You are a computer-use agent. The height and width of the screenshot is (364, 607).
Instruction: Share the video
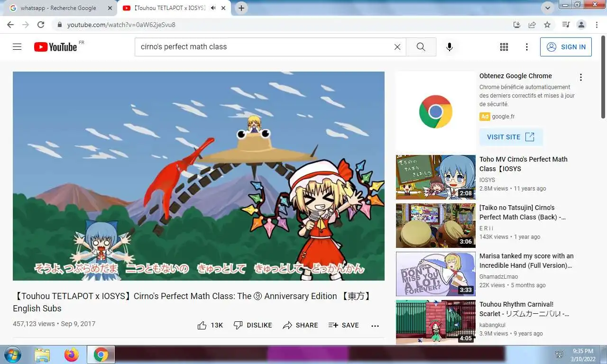point(300,325)
